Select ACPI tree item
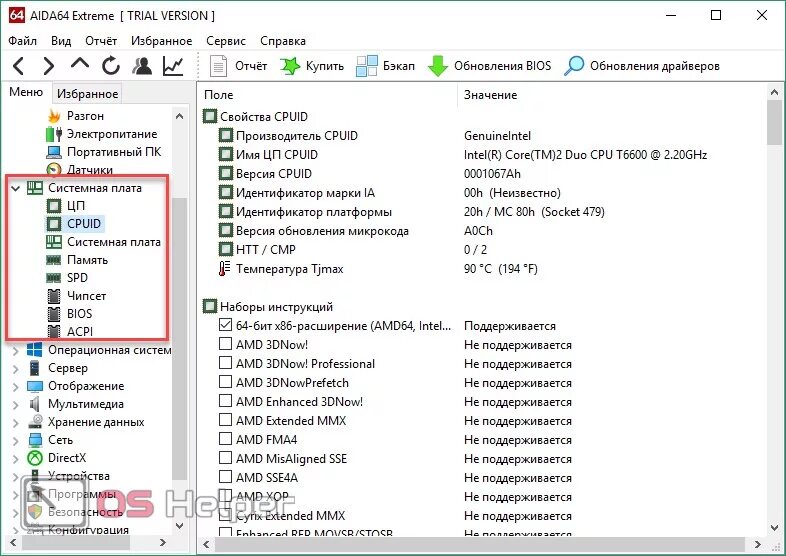Image resolution: width=786 pixels, height=556 pixels. coord(80,331)
